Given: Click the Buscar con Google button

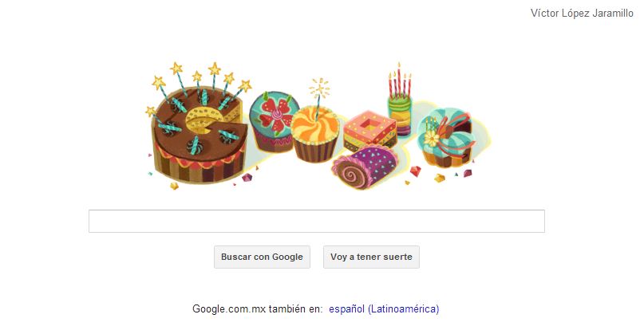Looking at the screenshot, I should coord(262,257).
